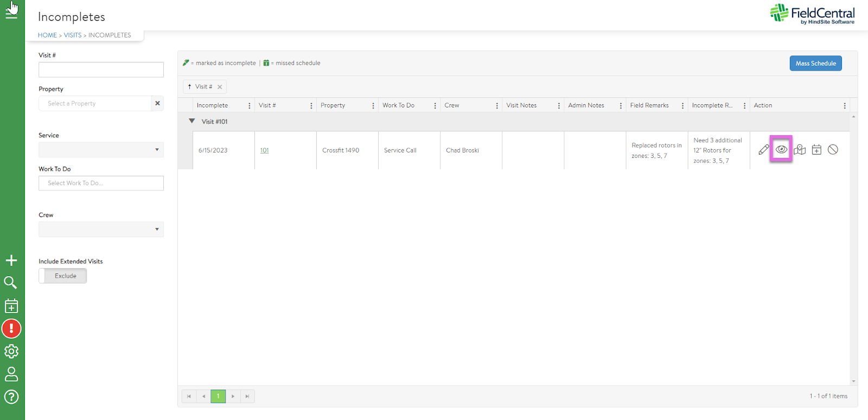The image size is (868, 420).
Task: Click the cancel circle-slash icon for visit 101
Action: [833, 150]
